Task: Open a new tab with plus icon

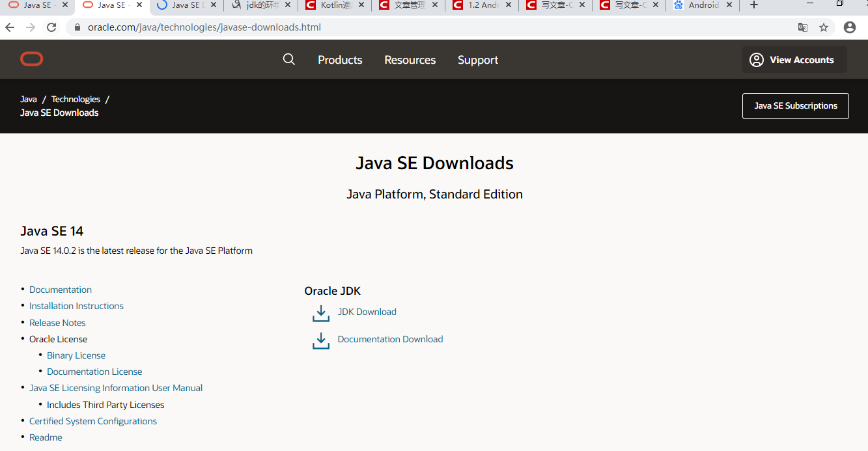Action: pyautogui.click(x=754, y=5)
